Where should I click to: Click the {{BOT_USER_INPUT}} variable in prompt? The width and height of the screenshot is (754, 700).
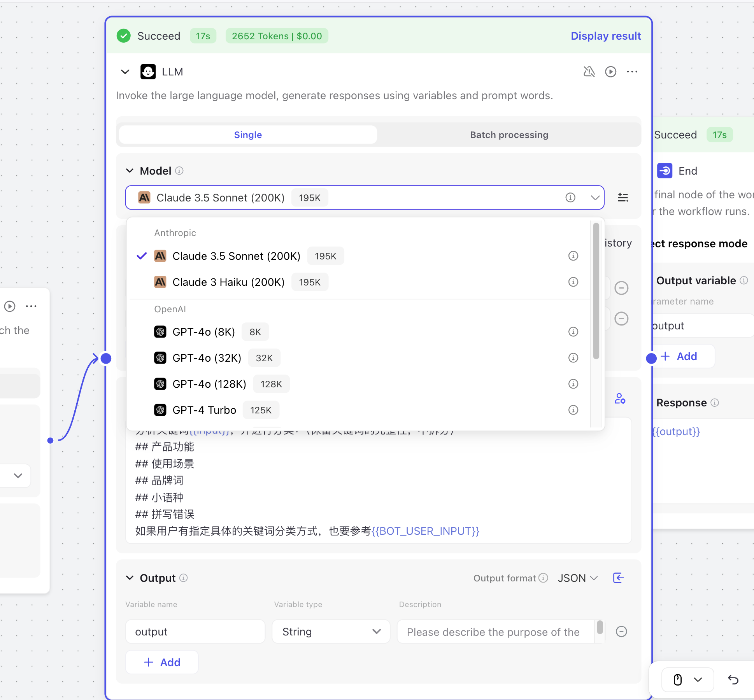click(x=425, y=531)
